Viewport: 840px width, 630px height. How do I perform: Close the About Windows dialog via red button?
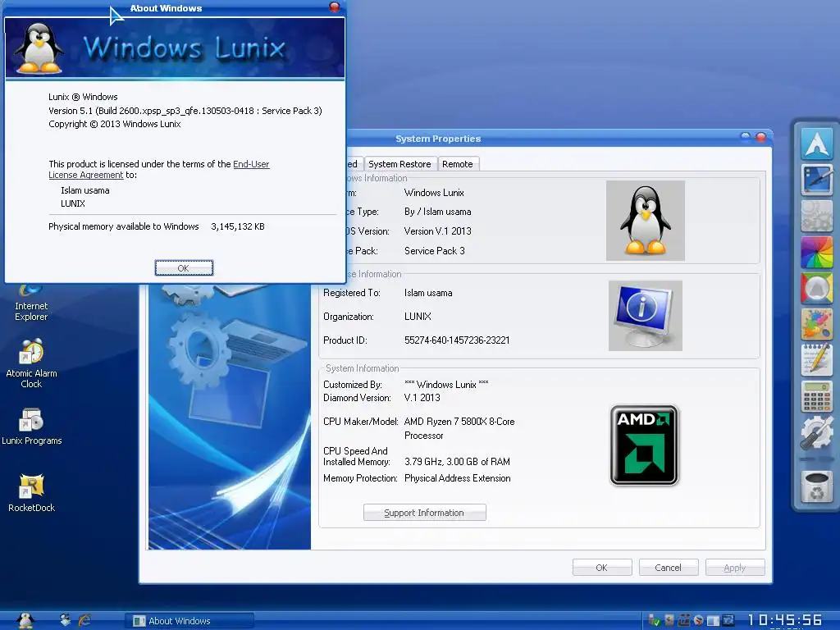click(335, 7)
